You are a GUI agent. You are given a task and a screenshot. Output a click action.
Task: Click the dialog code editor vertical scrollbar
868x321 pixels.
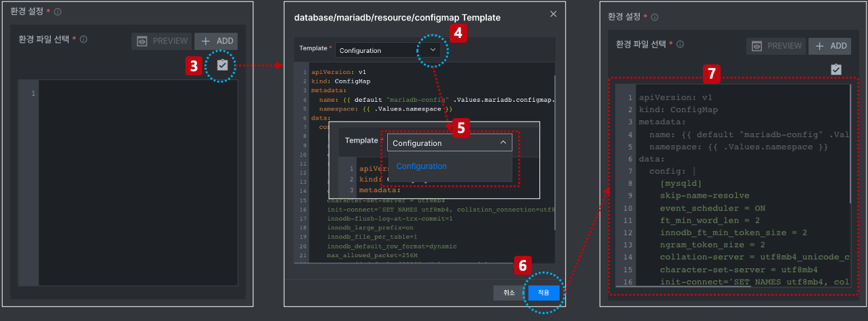coord(554,151)
